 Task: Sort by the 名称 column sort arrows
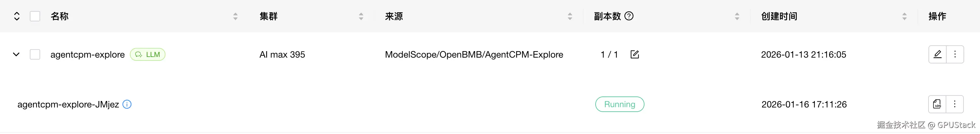235,17
